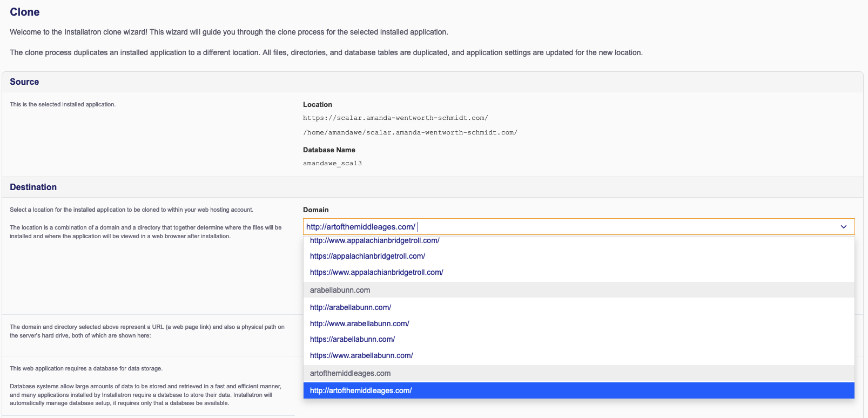Click the arabellabunn.com group header

click(578, 290)
